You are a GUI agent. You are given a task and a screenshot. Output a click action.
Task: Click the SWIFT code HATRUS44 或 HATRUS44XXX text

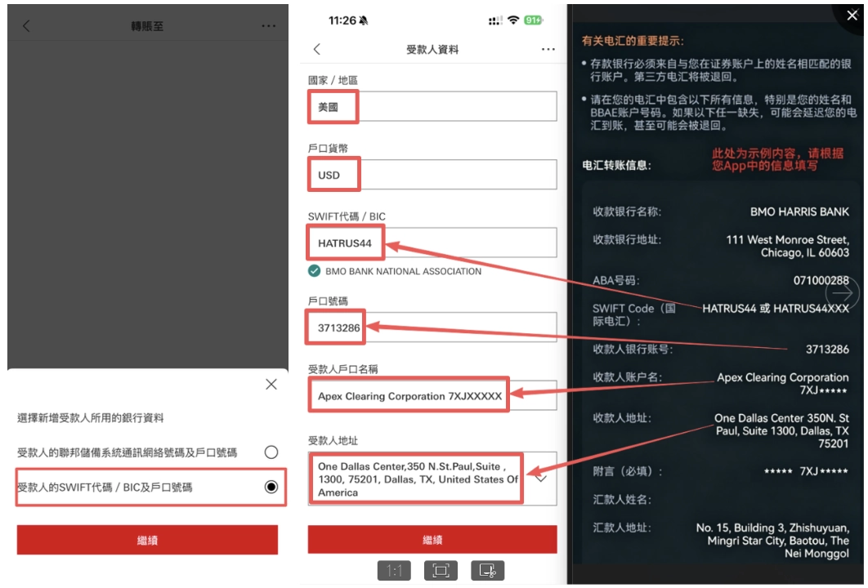(x=776, y=309)
